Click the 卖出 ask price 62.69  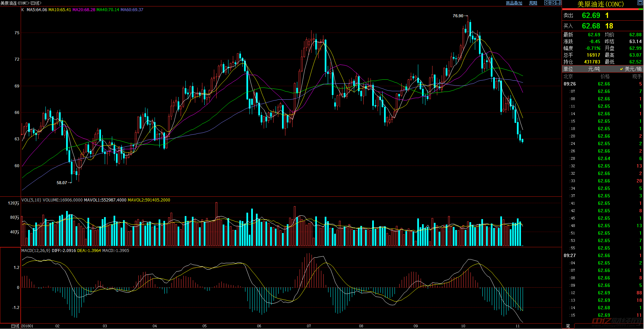point(591,16)
